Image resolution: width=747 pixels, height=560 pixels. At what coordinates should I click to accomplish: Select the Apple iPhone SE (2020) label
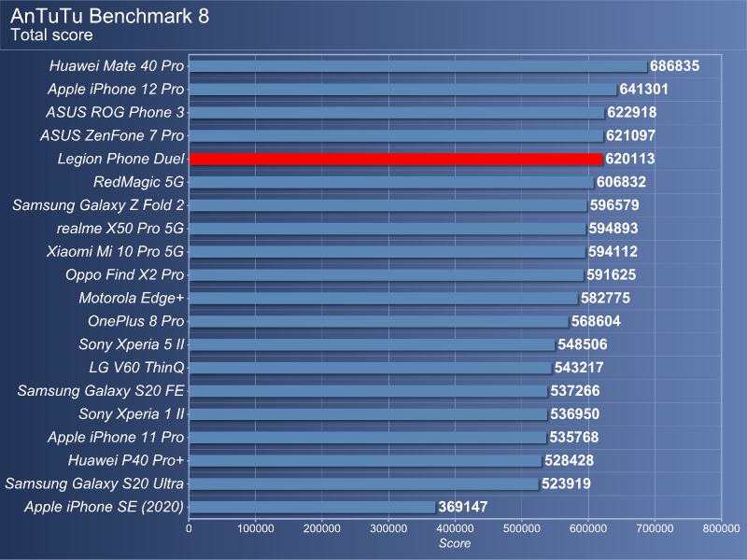coord(105,507)
